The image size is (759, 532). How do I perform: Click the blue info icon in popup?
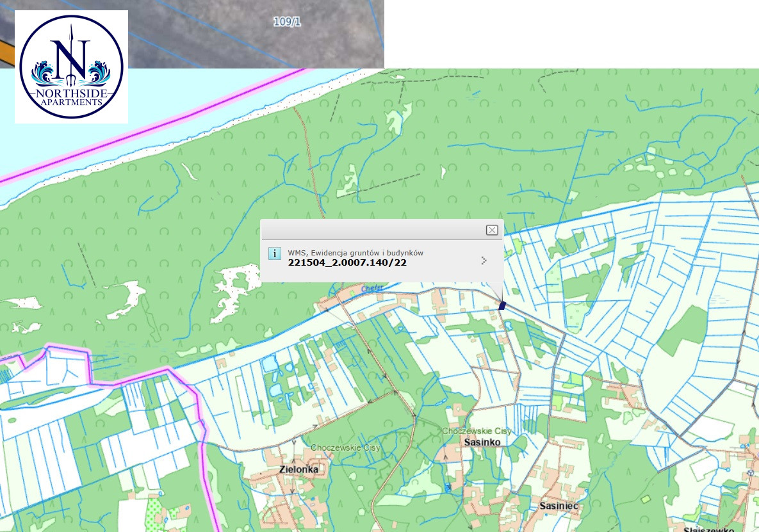(x=274, y=254)
